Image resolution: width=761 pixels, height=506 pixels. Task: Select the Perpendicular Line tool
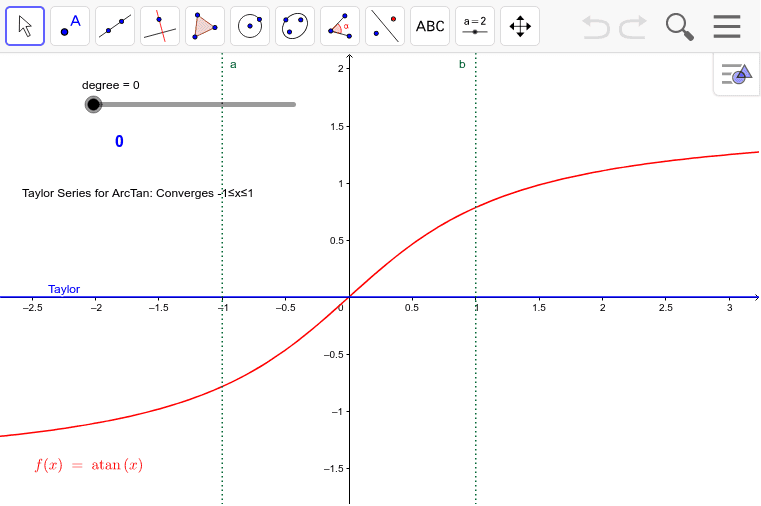tap(160, 26)
